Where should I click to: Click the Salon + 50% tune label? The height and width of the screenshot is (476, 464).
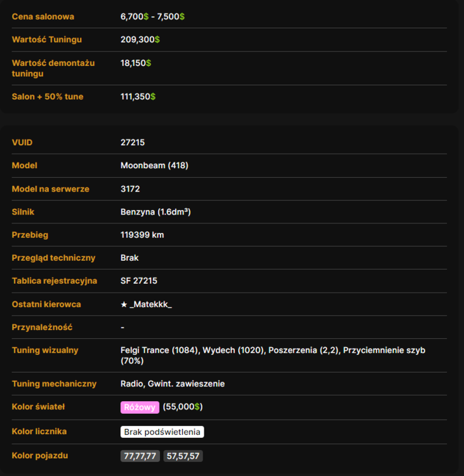tap(48, 96)
